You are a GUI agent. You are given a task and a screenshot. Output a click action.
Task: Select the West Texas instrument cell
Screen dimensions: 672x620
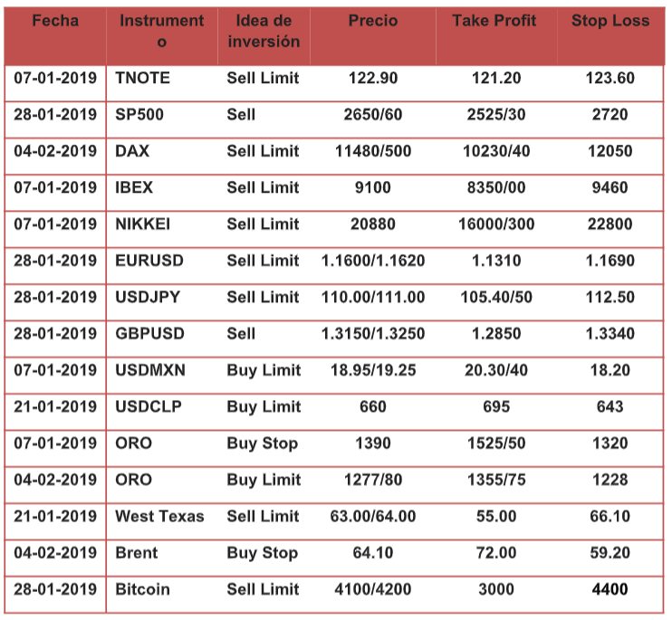click(159, 516)
